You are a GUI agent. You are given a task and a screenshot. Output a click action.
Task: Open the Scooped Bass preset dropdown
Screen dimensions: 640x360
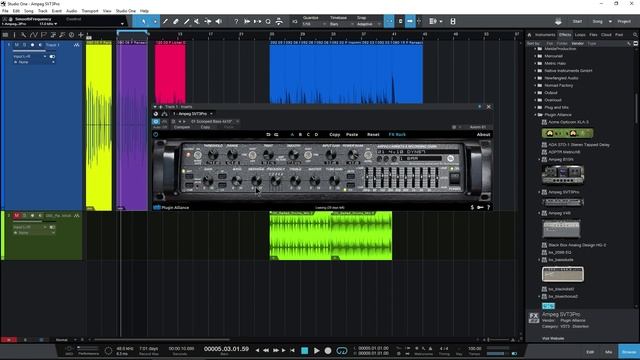click(215, 122)
